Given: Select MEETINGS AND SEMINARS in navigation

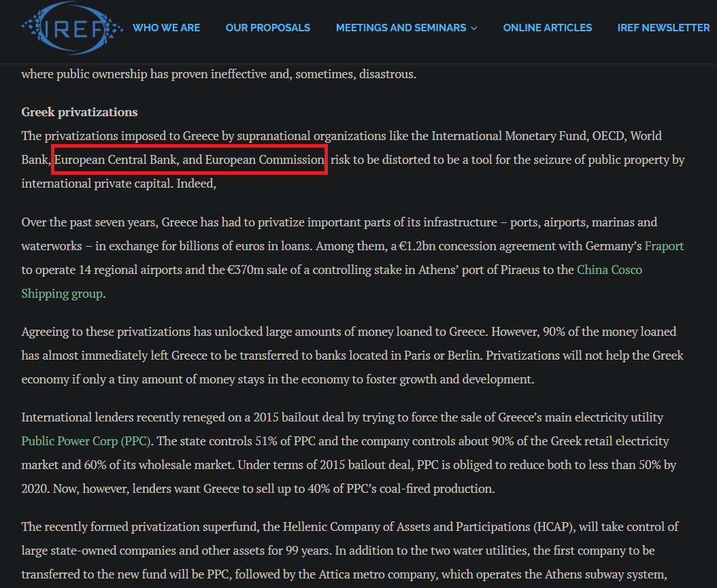Looking at the screenshot, I should 401,28.
